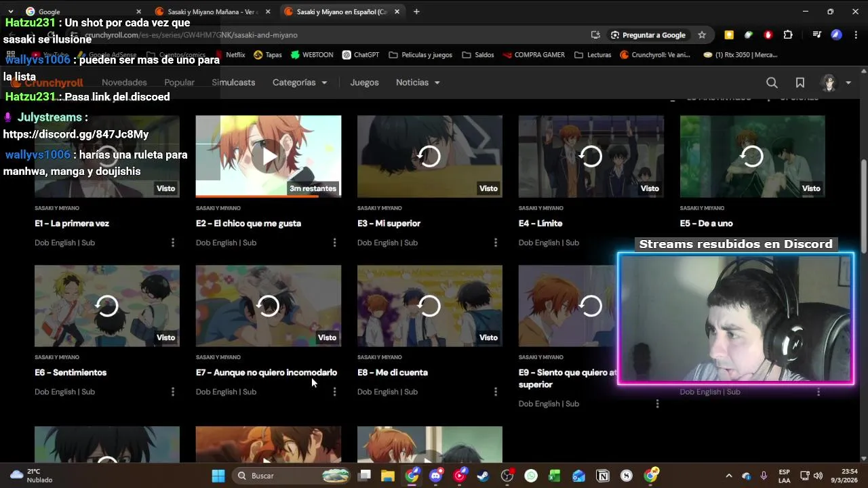Click the taskbar Buscar search box
This screenshot has width=868, height=488.
[x=292, y=476]
